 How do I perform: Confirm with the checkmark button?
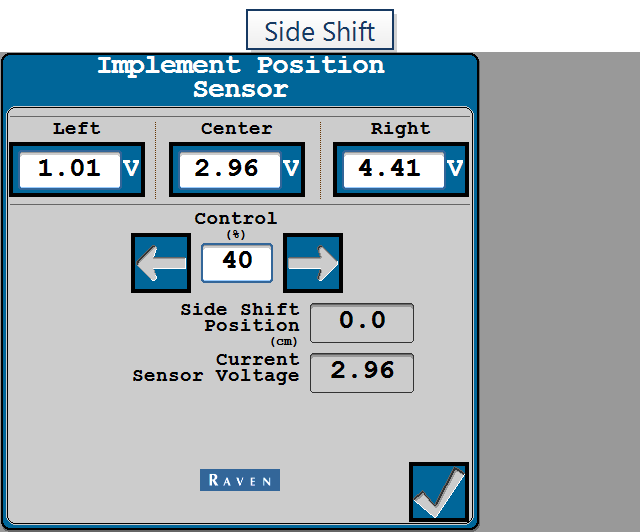tap(439, 492)
